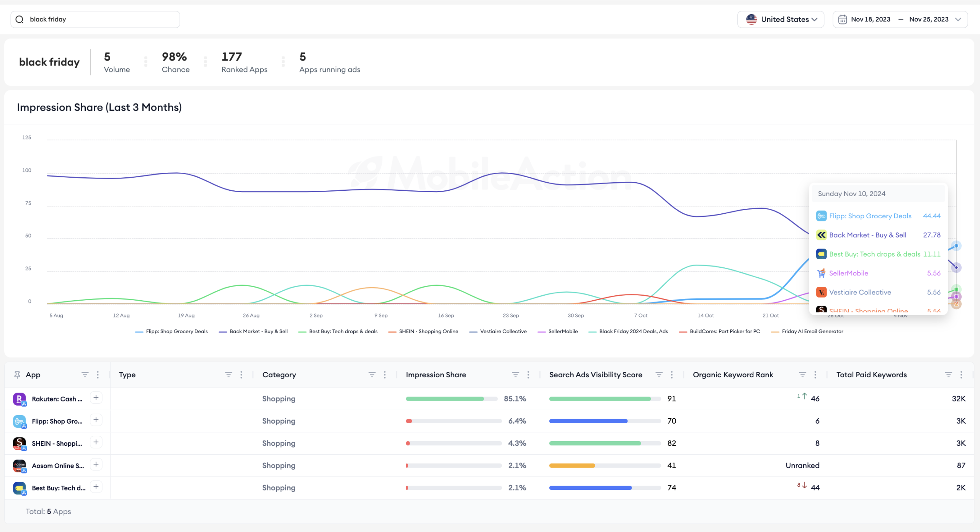Viewport: 980px width, 532px height.
Task: Add SHEIN app with plus button
Action: point(96,442)
